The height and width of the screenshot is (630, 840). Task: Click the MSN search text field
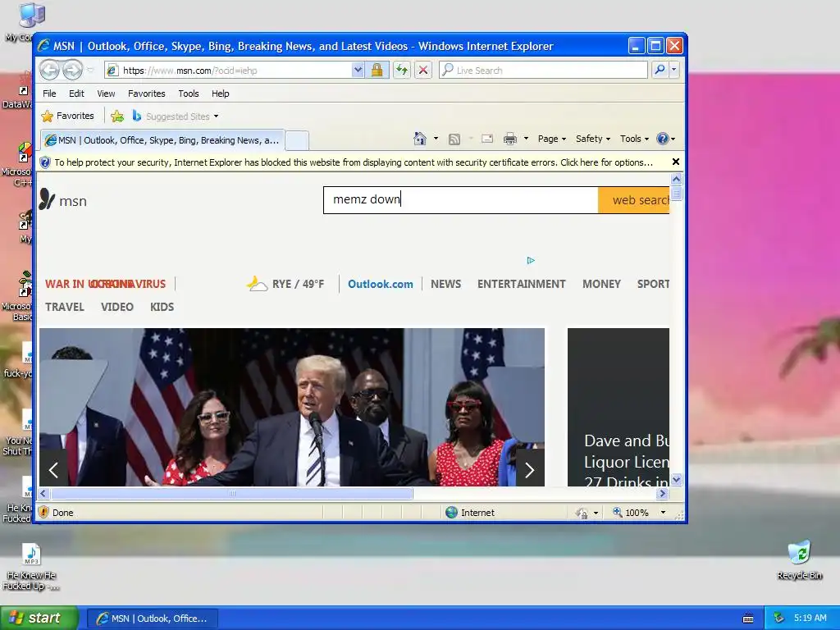(x=461, y=200)
